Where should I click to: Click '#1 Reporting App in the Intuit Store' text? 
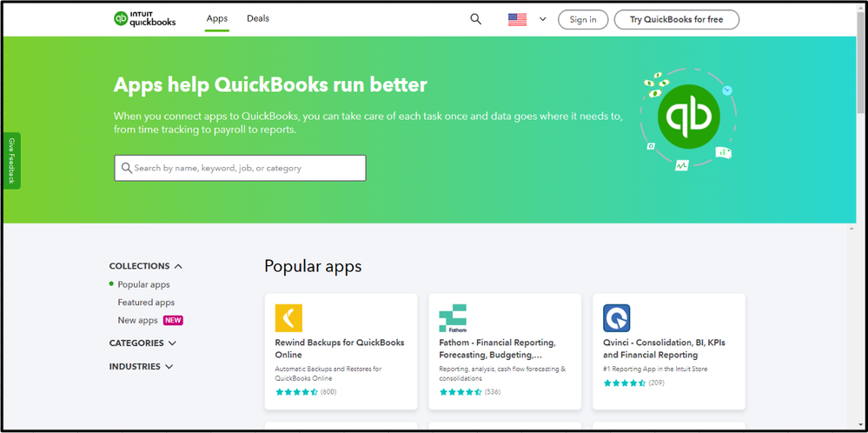[655, 369]
